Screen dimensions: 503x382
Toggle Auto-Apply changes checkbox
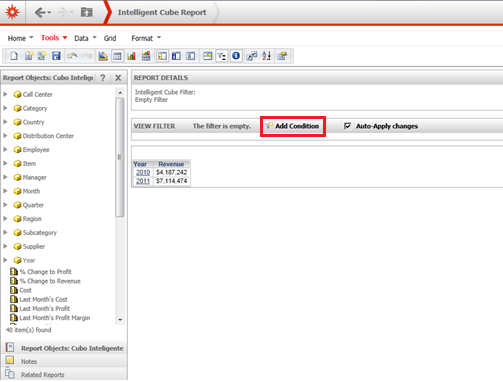347,126
